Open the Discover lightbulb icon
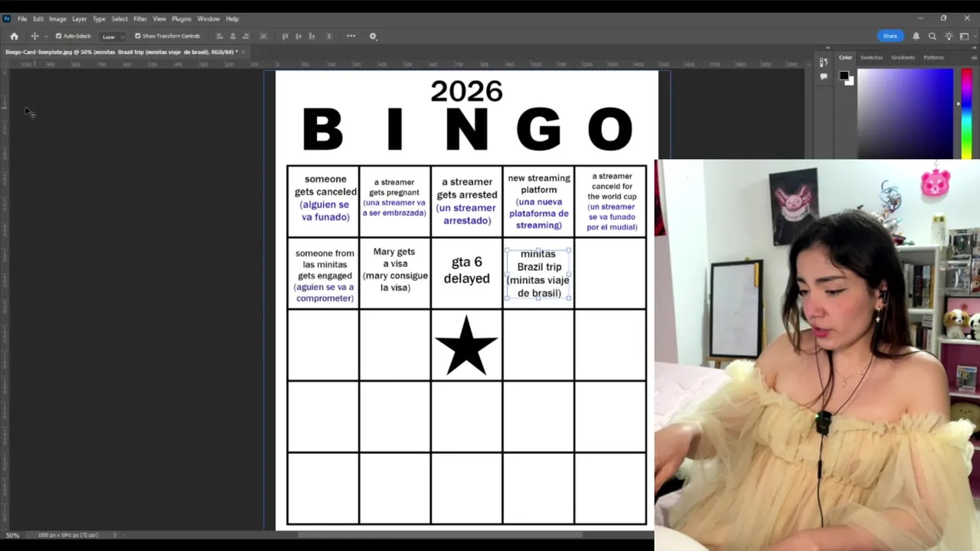Image resolution: width=980 pixels, height=551 pixels. tap(949, 36)
